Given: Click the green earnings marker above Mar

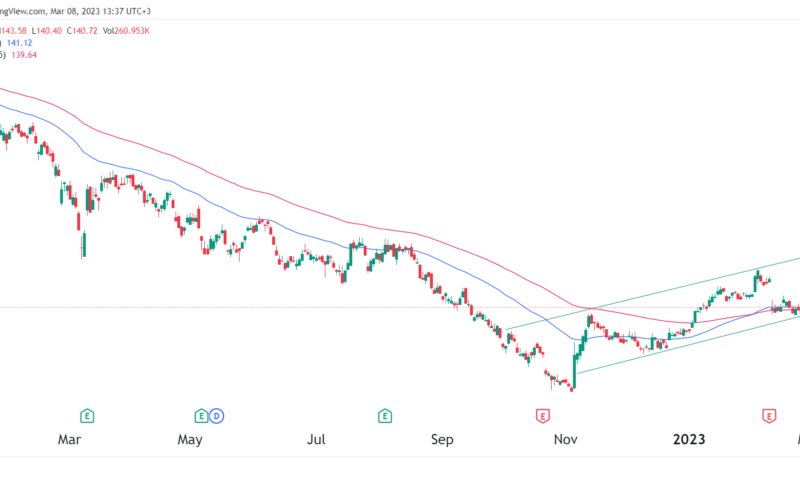Looking at the screenshot, I should click(87, 416).
